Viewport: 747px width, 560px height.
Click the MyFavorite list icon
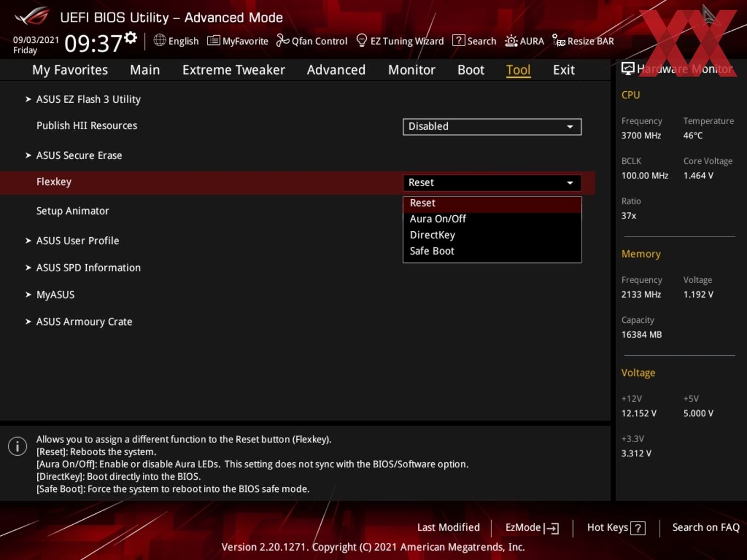214,41
